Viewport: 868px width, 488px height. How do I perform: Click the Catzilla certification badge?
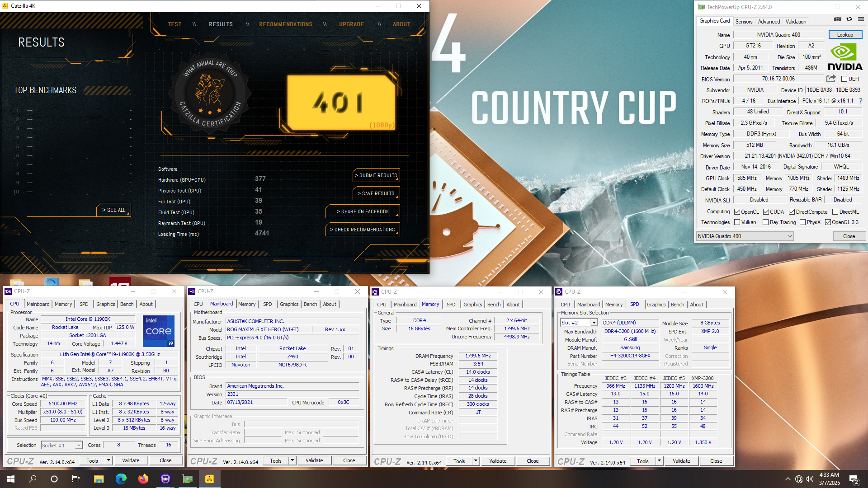point(209,94)
